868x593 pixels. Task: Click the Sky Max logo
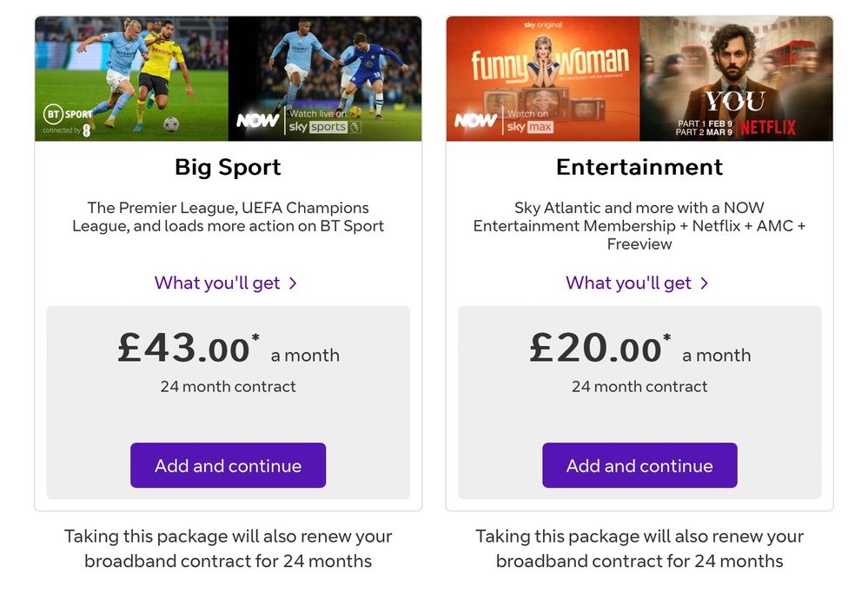point(528,127)
